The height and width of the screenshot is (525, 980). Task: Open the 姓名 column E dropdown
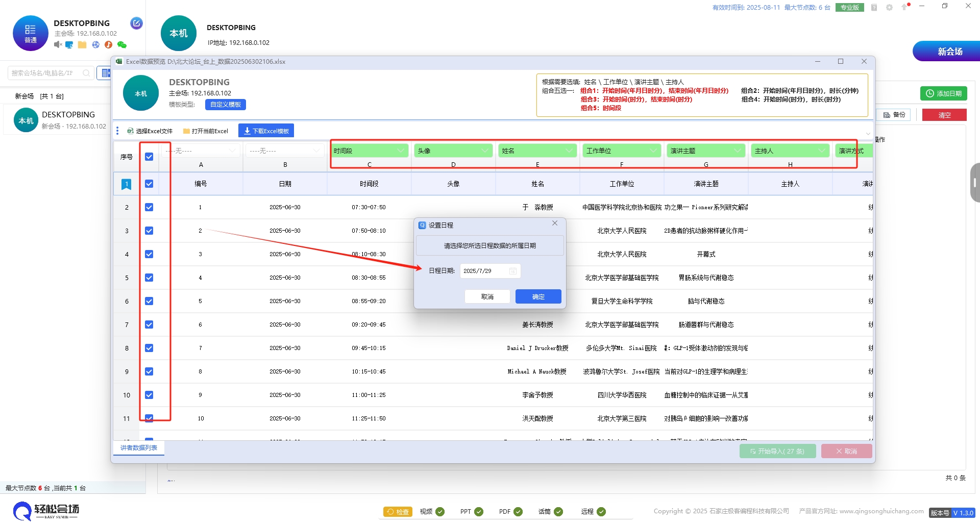[x=537, y=151]
